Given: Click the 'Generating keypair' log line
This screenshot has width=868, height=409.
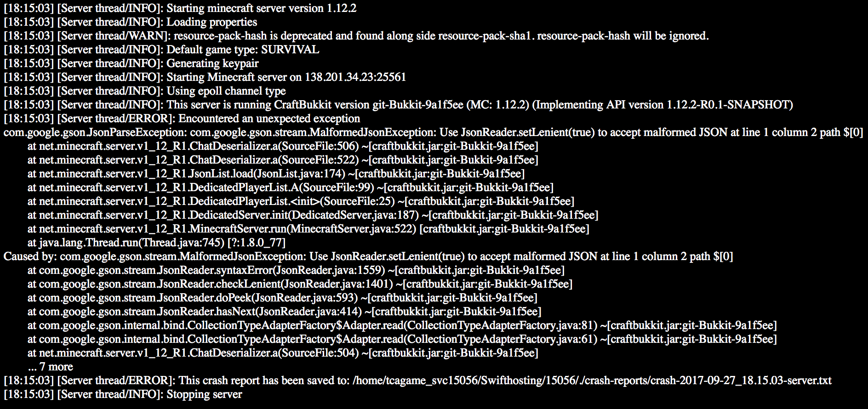Looking at the screenshot, I should (x=131, y=63).
